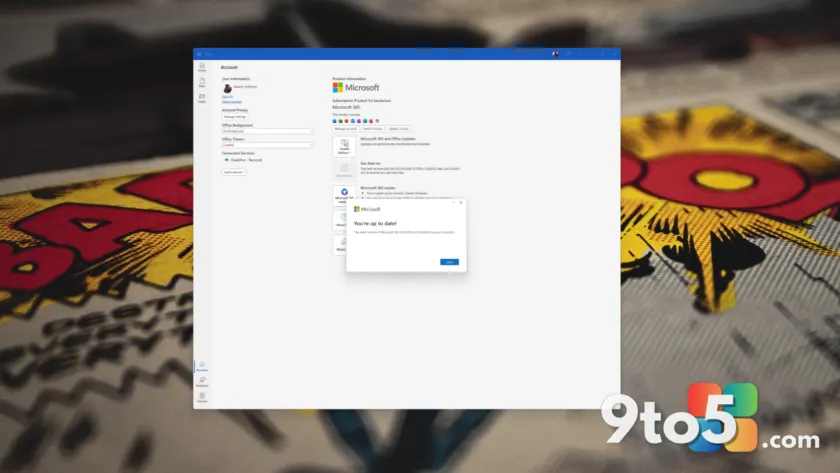
Task: Click the user photo under User Information
Action: [227, 88]
